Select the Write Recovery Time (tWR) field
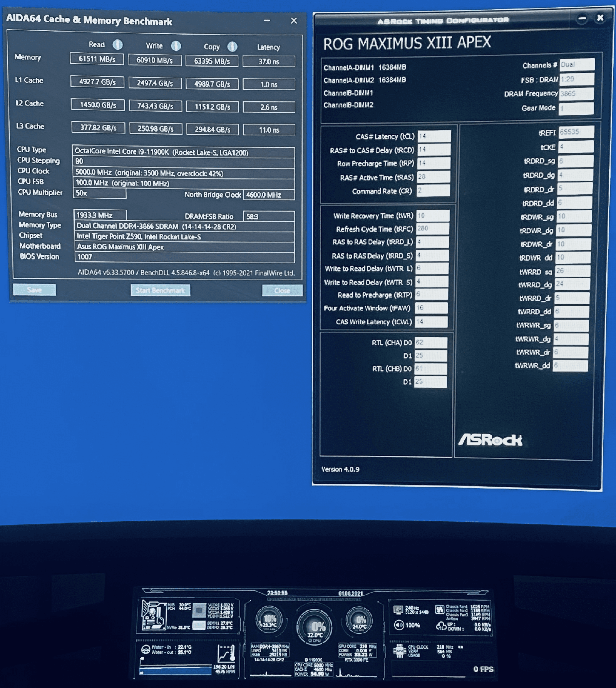This screenshot has width=616, height=688. coord(433,216)
